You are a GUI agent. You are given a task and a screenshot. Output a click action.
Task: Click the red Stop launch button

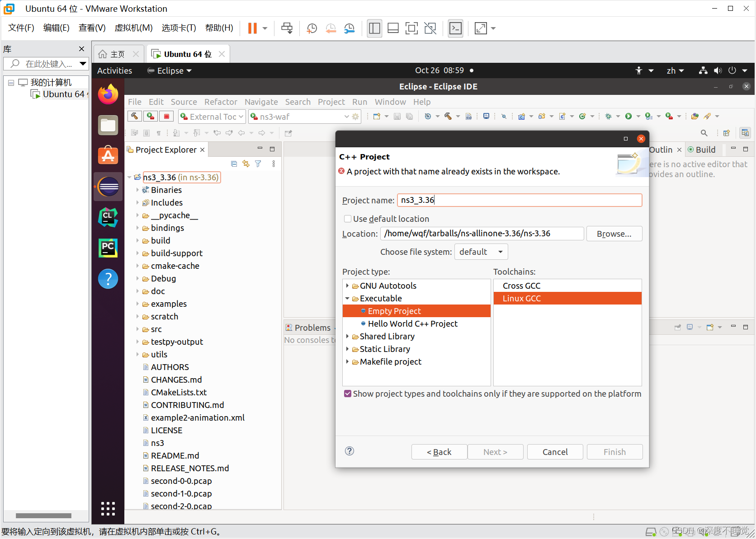166,116
